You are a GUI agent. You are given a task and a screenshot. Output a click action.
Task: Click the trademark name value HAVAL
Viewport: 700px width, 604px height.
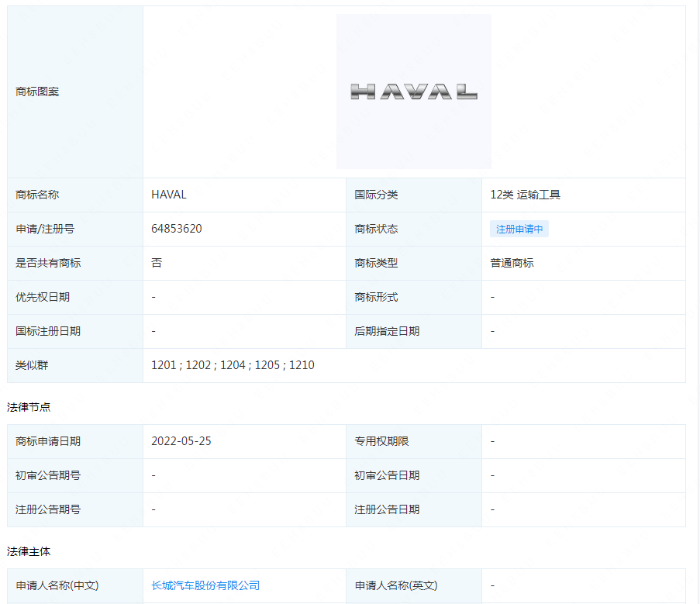click(x=169, y=195)
